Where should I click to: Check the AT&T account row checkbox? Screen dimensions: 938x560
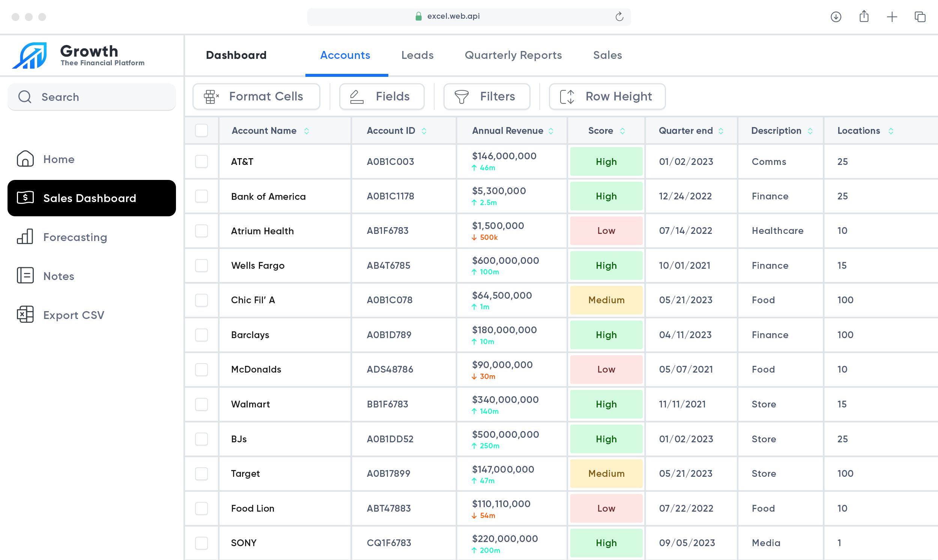pyautogui.click(x=201, y=161)
